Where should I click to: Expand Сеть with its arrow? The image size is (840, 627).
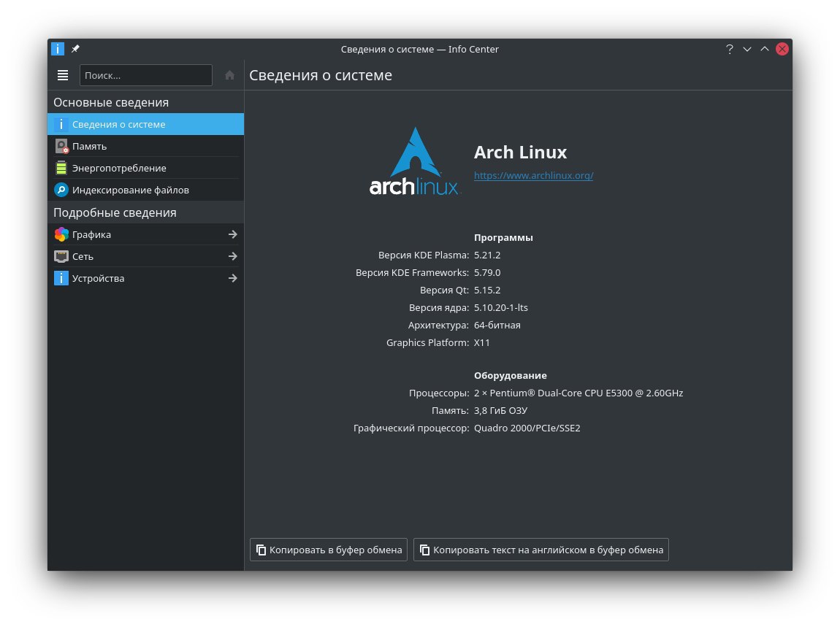232,256
